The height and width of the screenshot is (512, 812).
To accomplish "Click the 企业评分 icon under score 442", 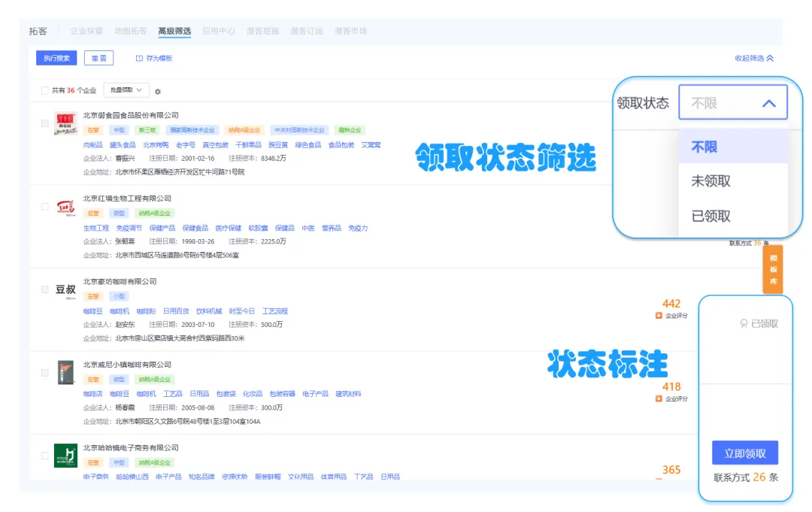I will point(659,316).
